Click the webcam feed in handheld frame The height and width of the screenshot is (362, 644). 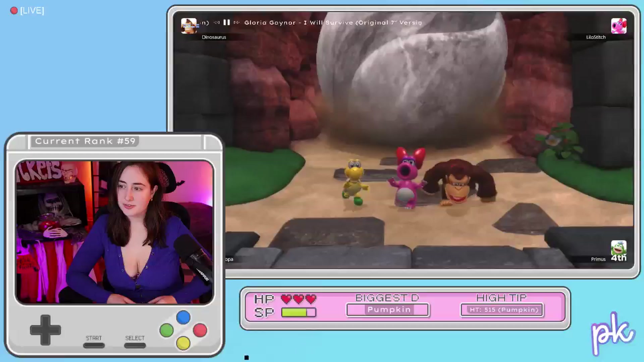[114, 232]
